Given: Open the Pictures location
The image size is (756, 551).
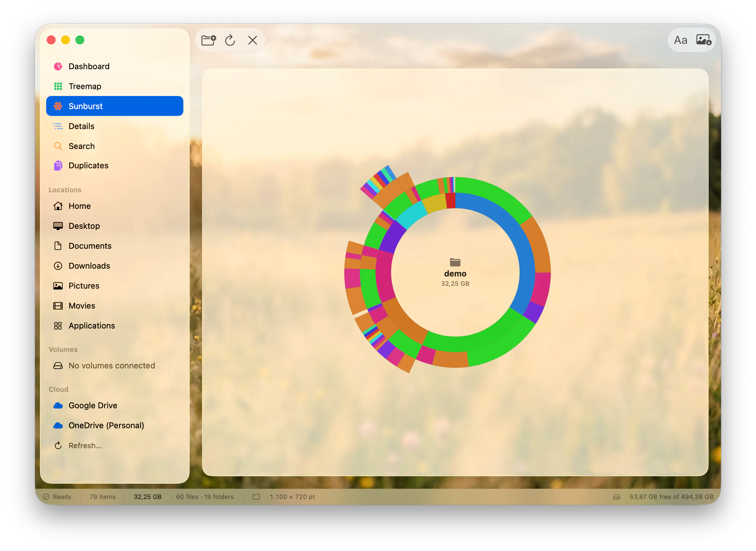Looking at the screenshot, I should 114,286.
